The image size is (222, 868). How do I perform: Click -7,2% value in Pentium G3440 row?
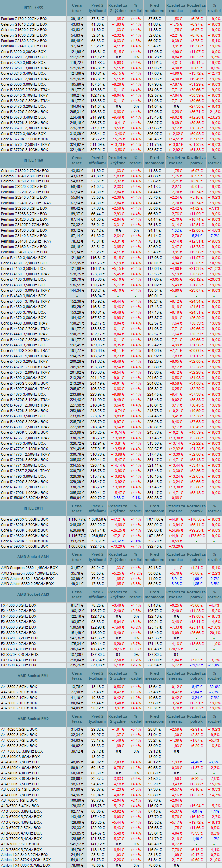214,236
